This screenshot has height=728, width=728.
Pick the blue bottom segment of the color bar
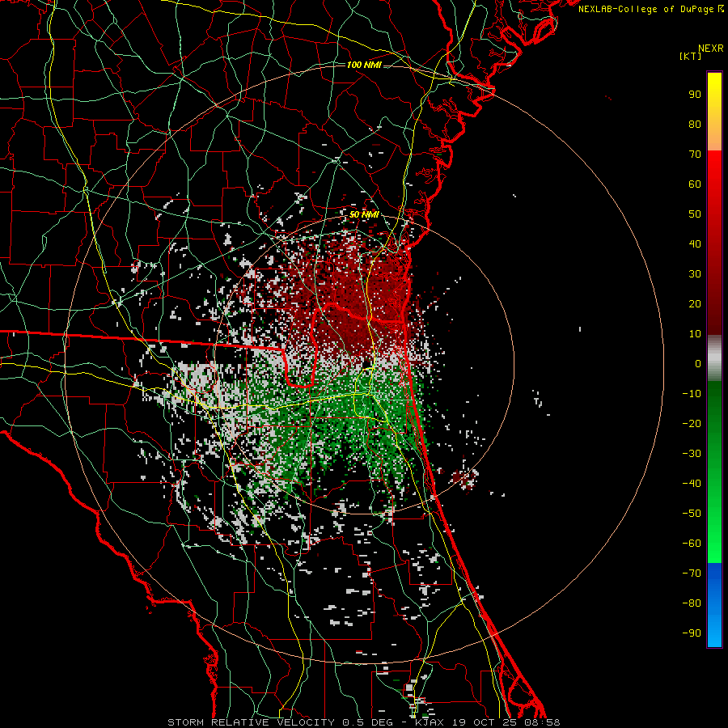(x=714, y=604)
